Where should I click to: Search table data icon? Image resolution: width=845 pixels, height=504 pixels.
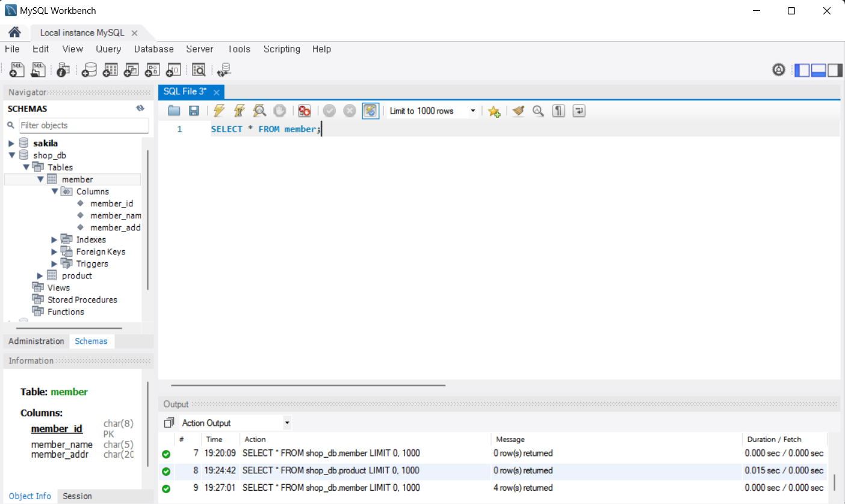coord(199,70)
